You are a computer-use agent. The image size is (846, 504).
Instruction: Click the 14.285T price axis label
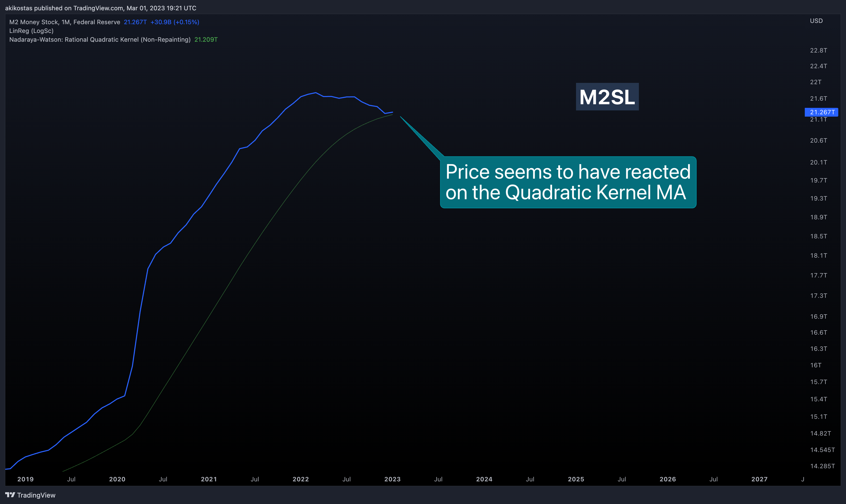click(822, 466)
